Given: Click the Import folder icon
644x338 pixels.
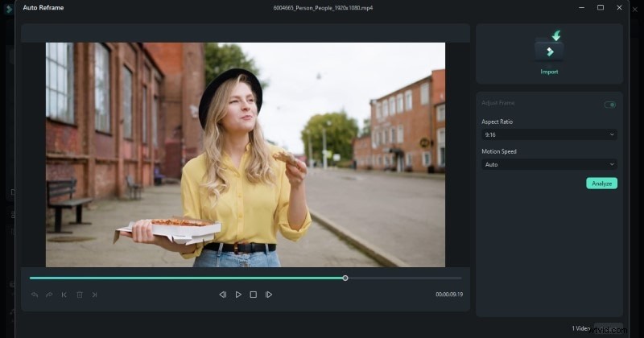Looking at the screenshot, I should coord(549,48).
